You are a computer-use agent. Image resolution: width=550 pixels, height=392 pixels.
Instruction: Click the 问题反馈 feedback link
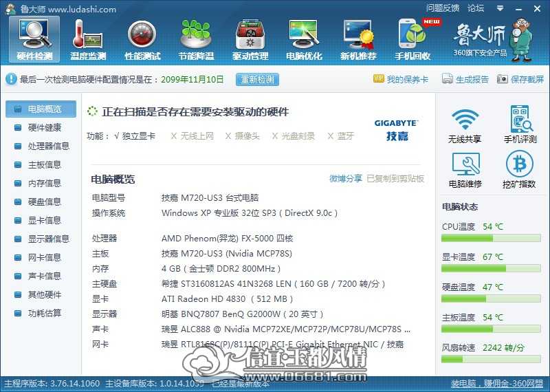[x=442, y=8]
